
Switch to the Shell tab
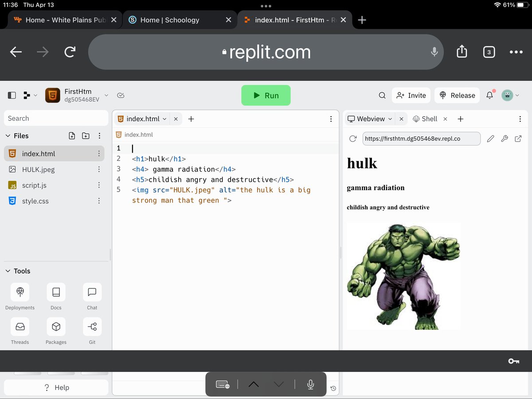pyautogui.click(x=425, y=119)
